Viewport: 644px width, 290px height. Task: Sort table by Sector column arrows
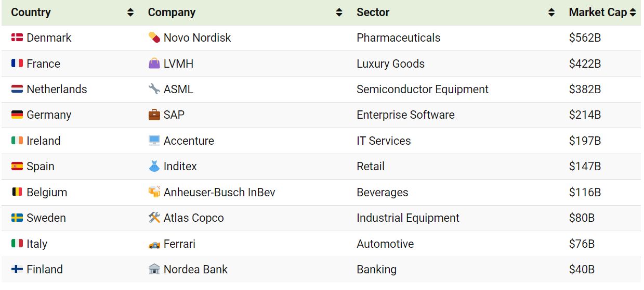(x=551, y=12)
